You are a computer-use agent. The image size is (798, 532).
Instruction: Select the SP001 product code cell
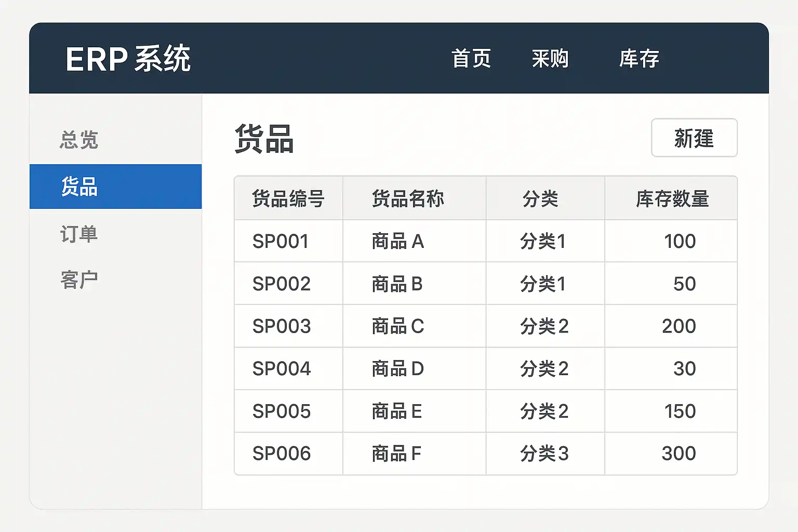pos(281,242)
